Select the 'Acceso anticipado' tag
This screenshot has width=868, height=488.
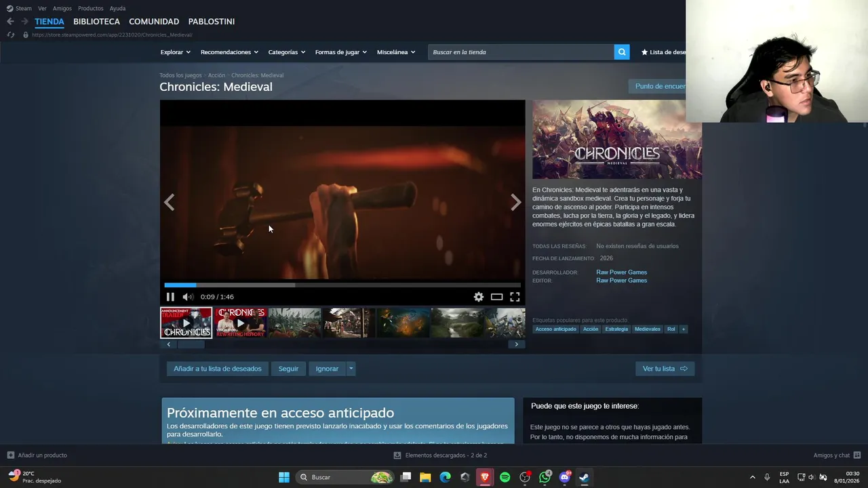click(555, 329)
